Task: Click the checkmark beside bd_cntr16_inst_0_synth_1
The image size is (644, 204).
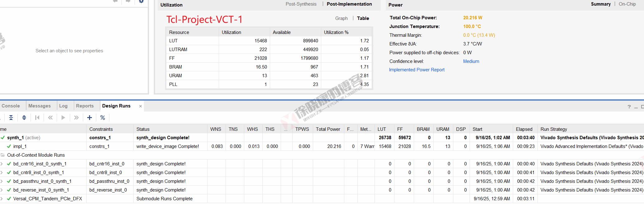Action: click(x=9, y=164)
